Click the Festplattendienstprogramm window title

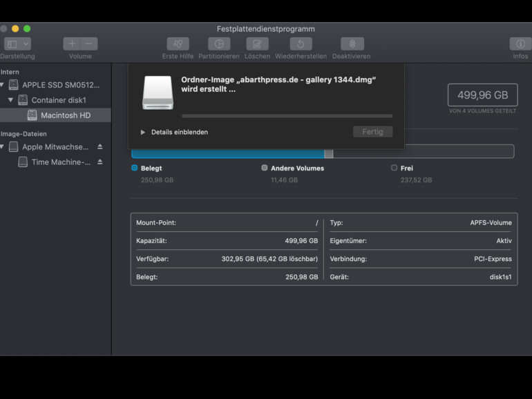(x=266, y=29)
